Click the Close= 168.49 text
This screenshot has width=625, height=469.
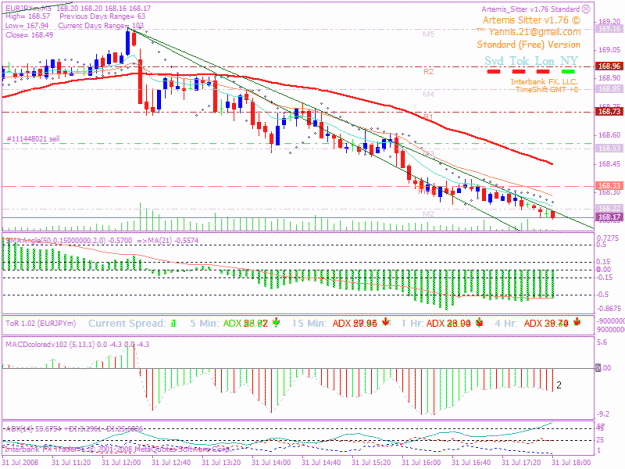point(29,35)
